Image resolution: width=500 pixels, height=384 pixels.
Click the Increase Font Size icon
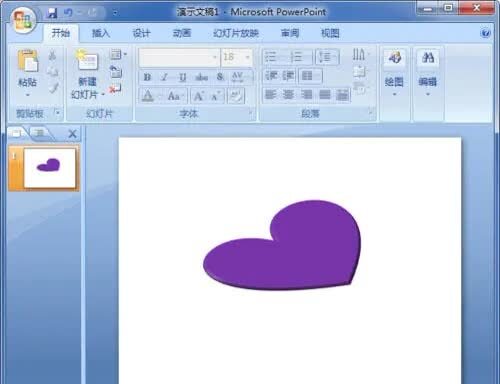[199, 96]
